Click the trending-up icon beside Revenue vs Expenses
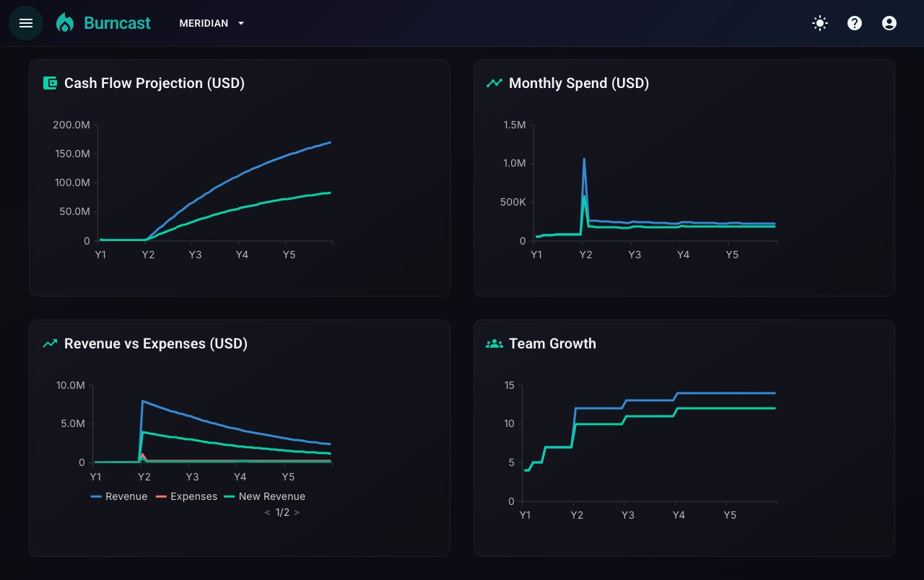This screenshot has width=924, height=580. point(50,343)
